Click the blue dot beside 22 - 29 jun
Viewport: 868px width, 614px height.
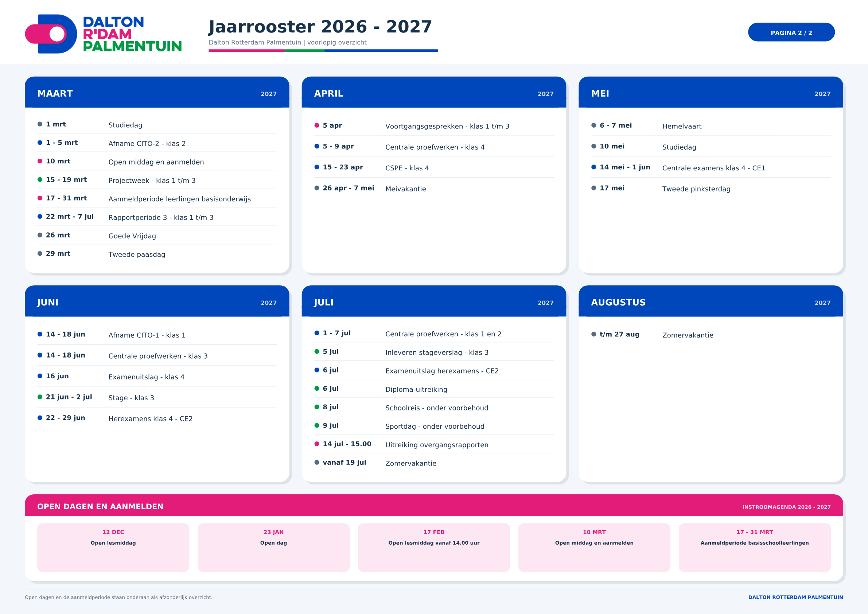click(40, 418)
